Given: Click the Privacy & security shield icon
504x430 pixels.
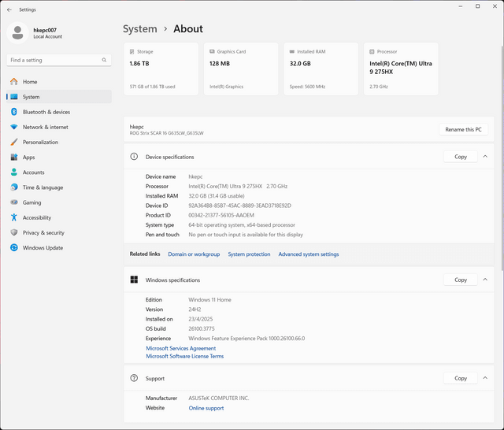Looking at the screenshot, I should pyautogui.click(x=14, y=232).
